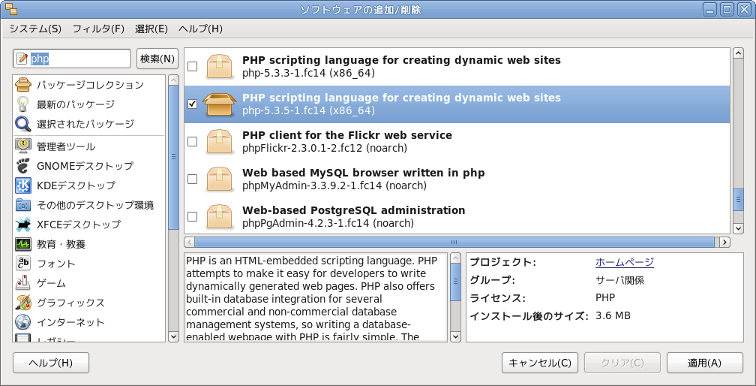Click the category list scroll down arrow
This screenshot has width=756, height=386.
(x=174, y=337)
